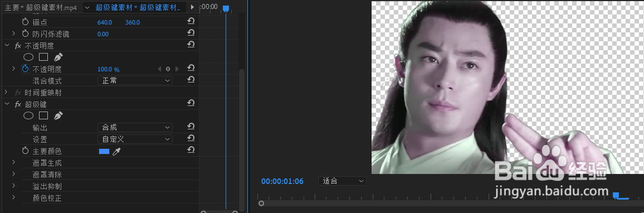The width and height of the screenshot is (644, 213).
Task: Toggle animation stopwatch for 锚点
Action: coord(26,22)
